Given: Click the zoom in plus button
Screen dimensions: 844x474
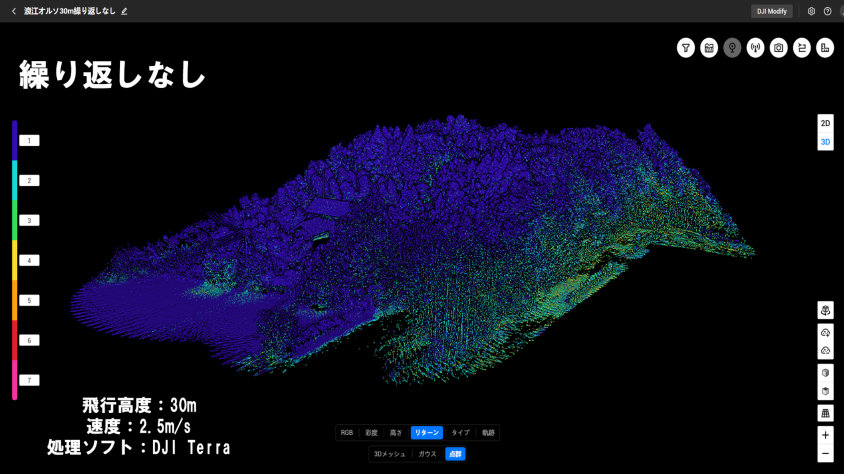Looking at the screenshot, I should point(825,435).
